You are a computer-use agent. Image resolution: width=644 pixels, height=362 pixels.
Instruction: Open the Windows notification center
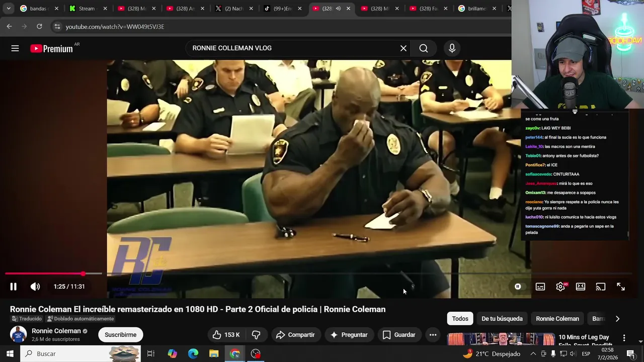pyautogui.click(x=630, y=353)
